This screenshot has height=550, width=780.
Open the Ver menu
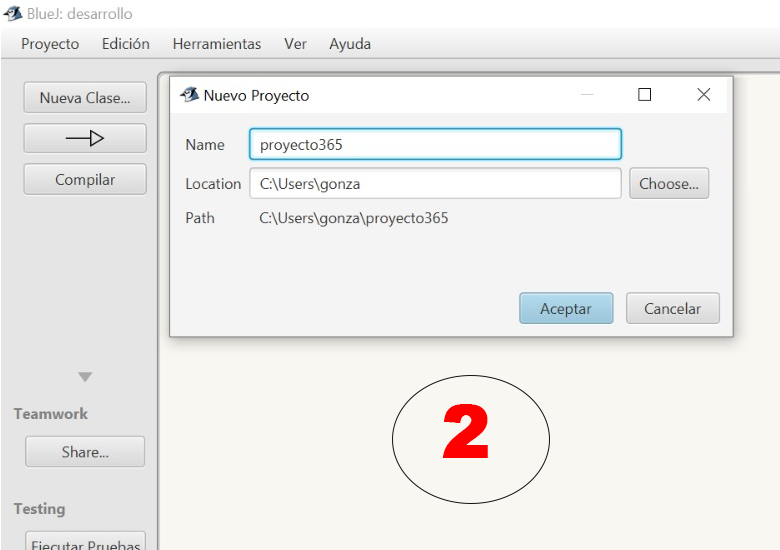tap(295, 44)
